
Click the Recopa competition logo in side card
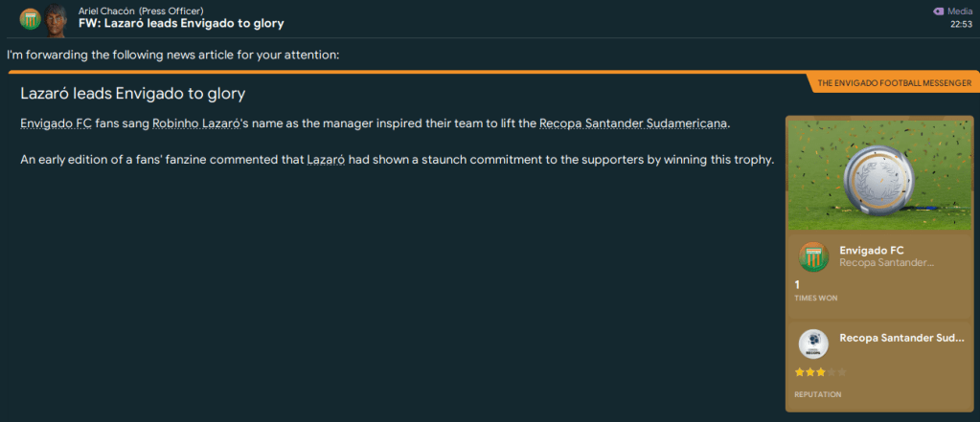(x=813, y=344)
